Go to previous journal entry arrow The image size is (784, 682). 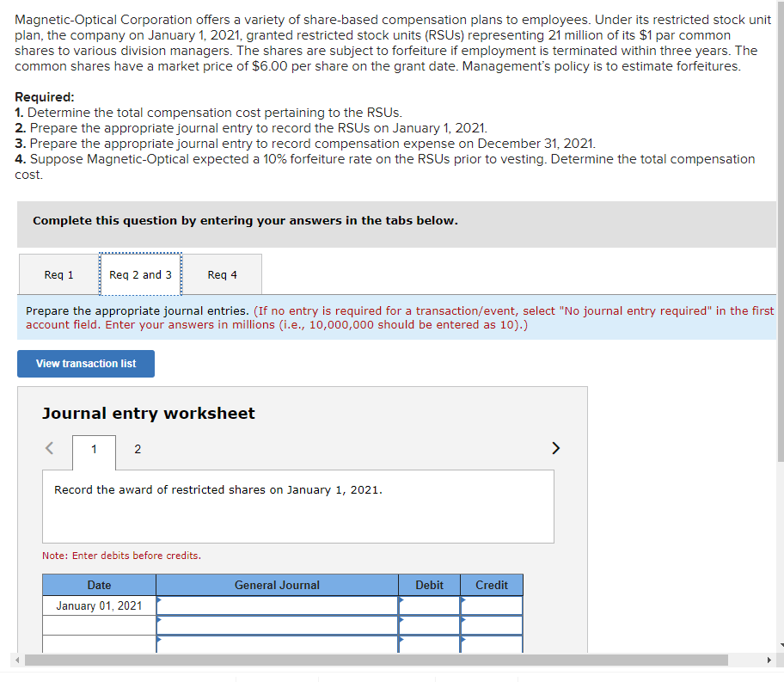coord(49,448)
